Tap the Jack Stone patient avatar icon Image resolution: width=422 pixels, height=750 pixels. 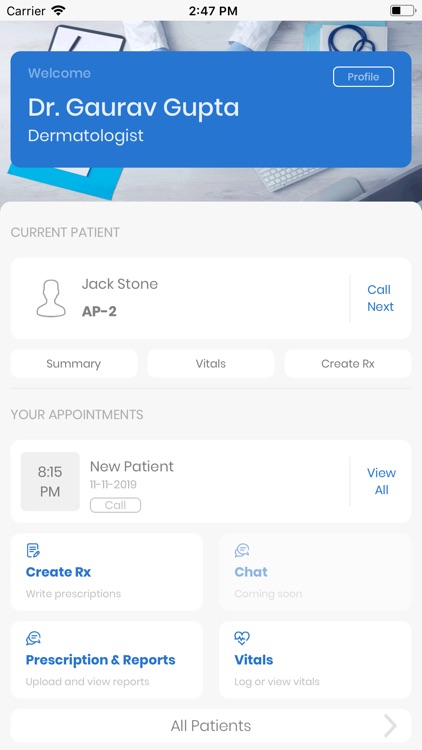pyautogui.click(x=51, y=298)
